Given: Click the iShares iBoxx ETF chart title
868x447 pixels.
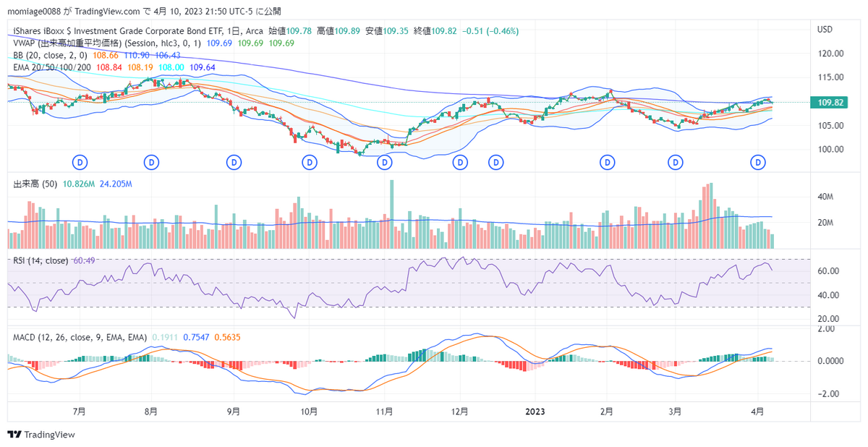Looking at the screenshot, I should click(138, 31).
